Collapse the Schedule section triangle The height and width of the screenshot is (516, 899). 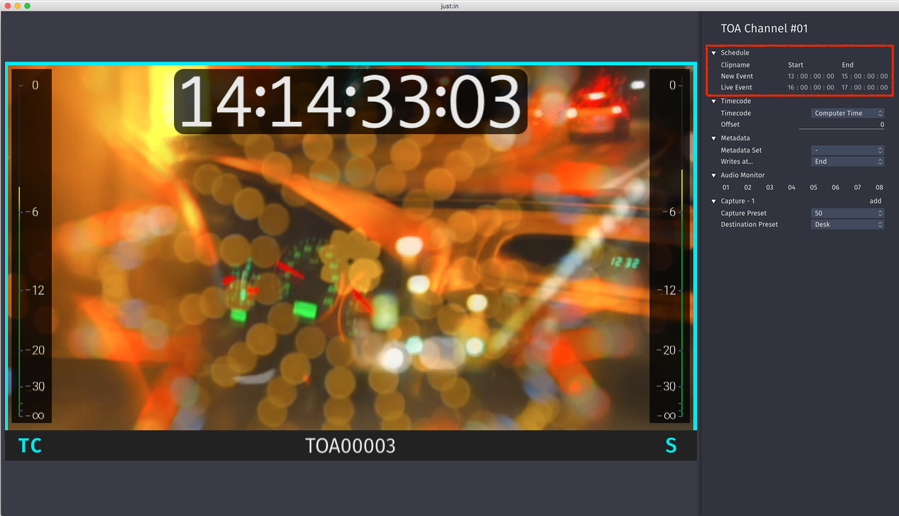click(714, 53)
